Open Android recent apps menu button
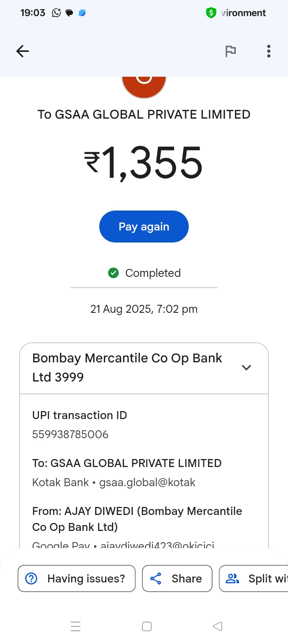This screenshot has height=644, width=288. click(76, 626)
